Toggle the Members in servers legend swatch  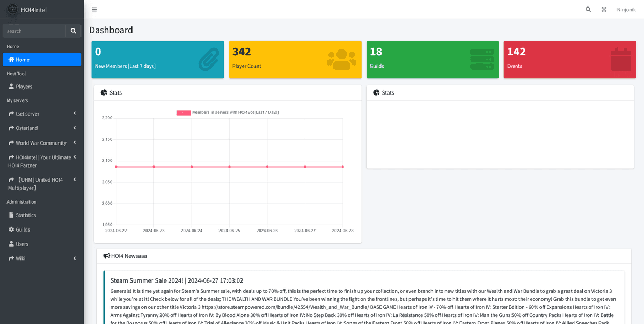point(184,112)
